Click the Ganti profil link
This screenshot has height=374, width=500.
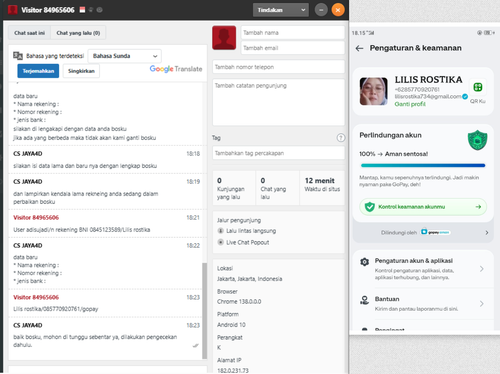click(410, 104)
